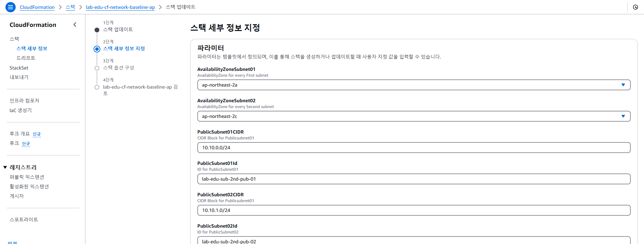The height and width of the screenshot is (244, 644).
Task: Click PublicSubnet02Id input field
Action: pos(414,241)
